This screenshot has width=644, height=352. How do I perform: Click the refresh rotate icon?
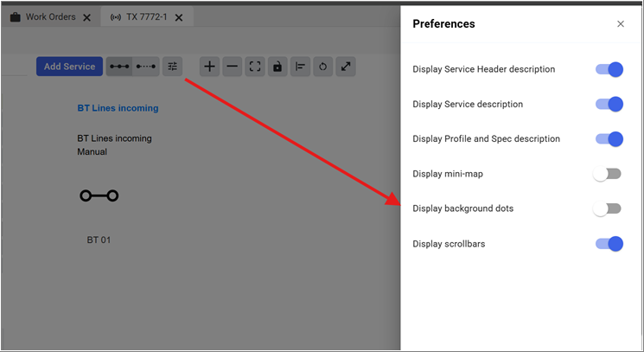click(x=322, y=67)
